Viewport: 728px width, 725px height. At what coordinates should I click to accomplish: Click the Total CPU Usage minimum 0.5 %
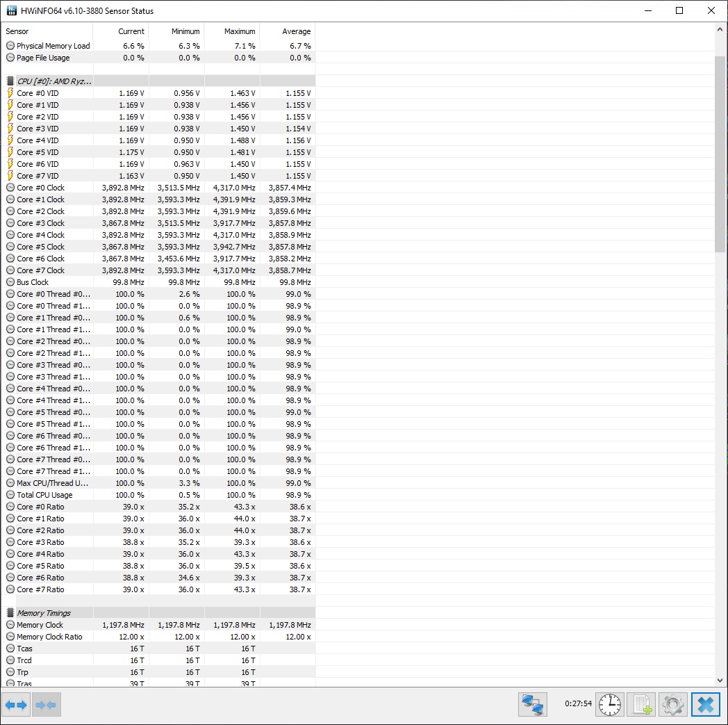(x=189, y=495)
